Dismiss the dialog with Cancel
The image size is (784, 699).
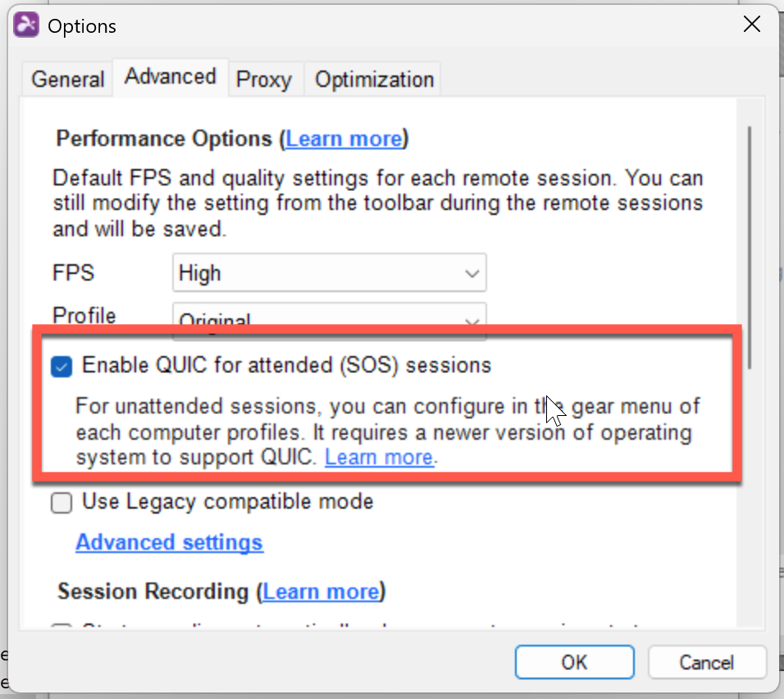point(707,662)
